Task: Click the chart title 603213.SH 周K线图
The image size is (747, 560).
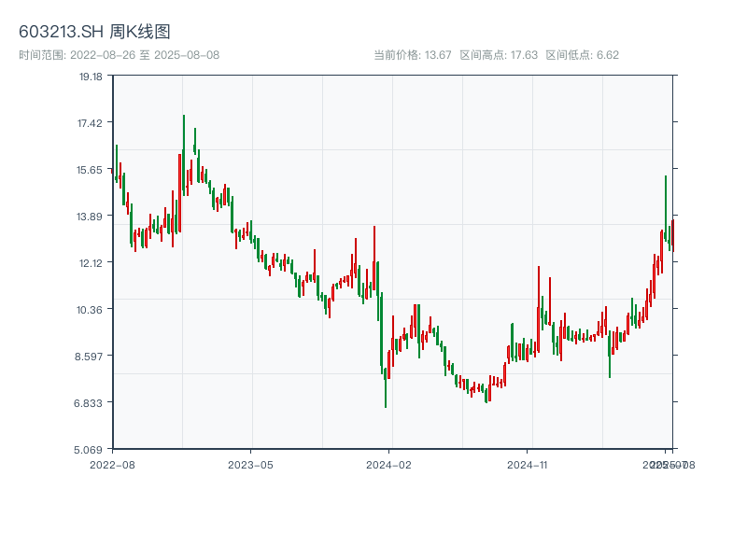Action: point(94,32)
